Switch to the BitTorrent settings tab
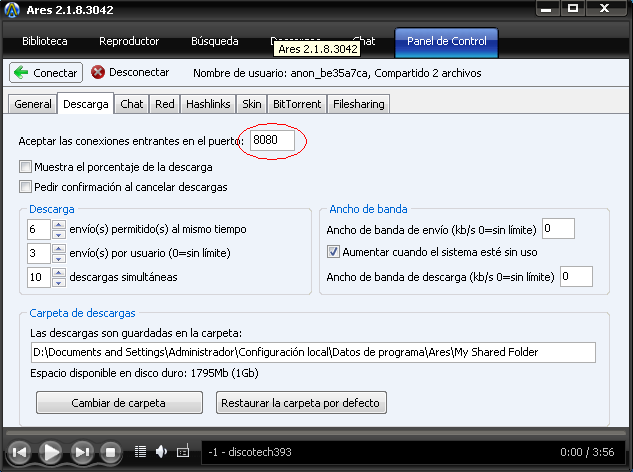633x472 pixels. [297, 104]
